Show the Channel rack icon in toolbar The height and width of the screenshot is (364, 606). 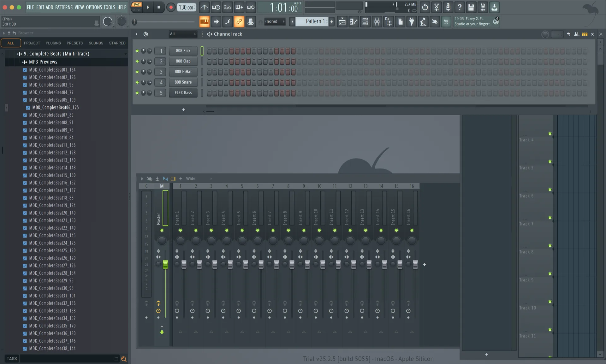(x=365, y=21)
